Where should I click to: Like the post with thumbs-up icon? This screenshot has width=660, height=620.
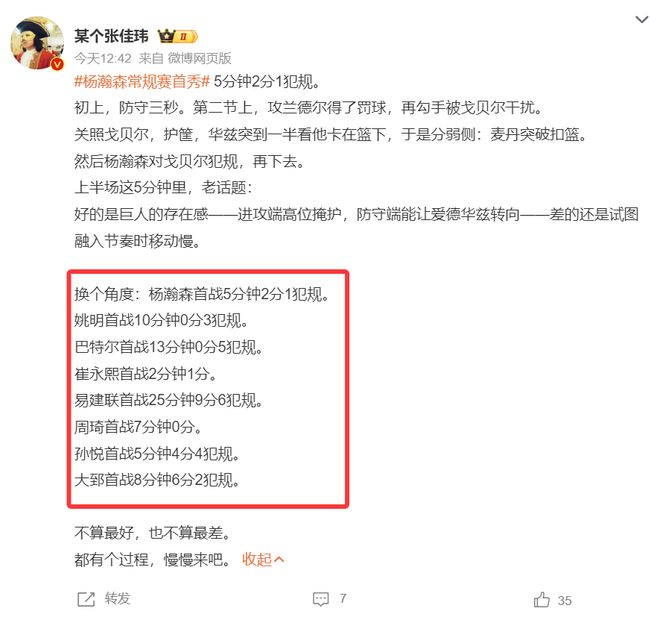[x=542, y=599]
